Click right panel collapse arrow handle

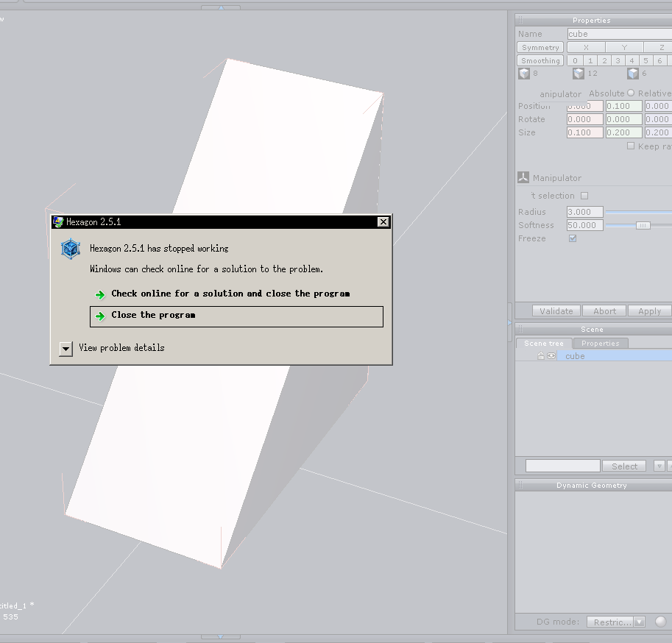pyautogui.click(x=510, y=322)
